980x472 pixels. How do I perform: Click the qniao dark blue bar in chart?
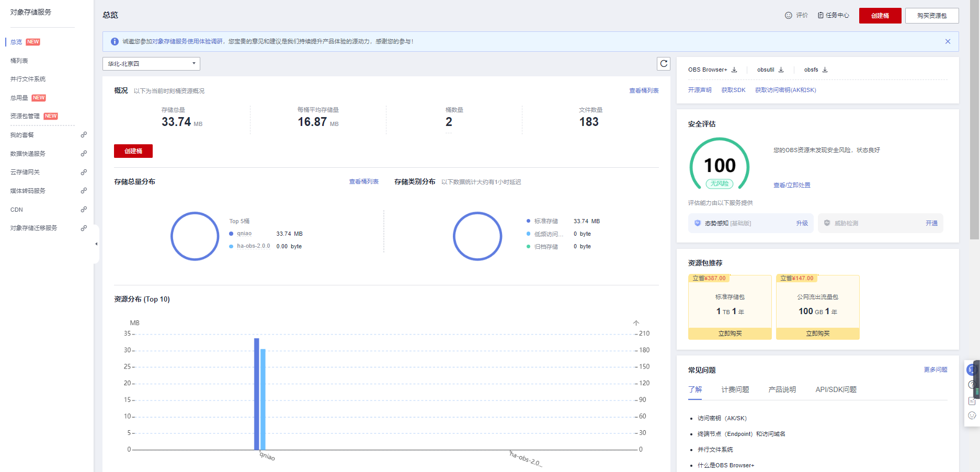pyautogui.click(x=257, y=394)
